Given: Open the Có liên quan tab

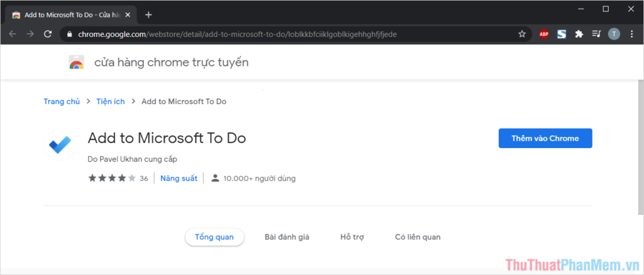Looking at the screenshot, I should point(418,237).
